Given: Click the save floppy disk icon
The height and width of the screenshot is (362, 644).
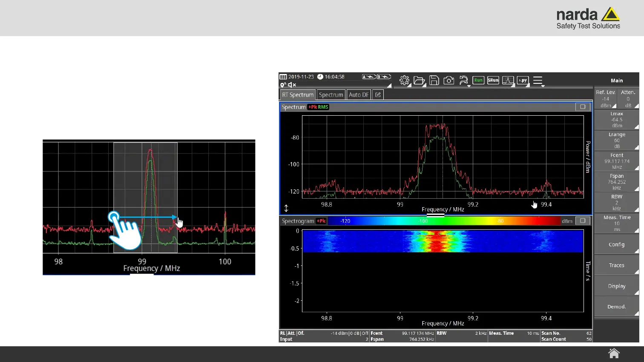Looking at the screenshot, I should (434, 80).
